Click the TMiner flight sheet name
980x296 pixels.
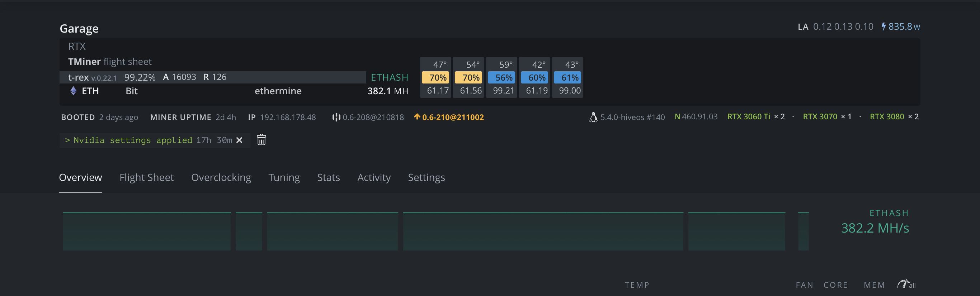click(x=109, y=62)
